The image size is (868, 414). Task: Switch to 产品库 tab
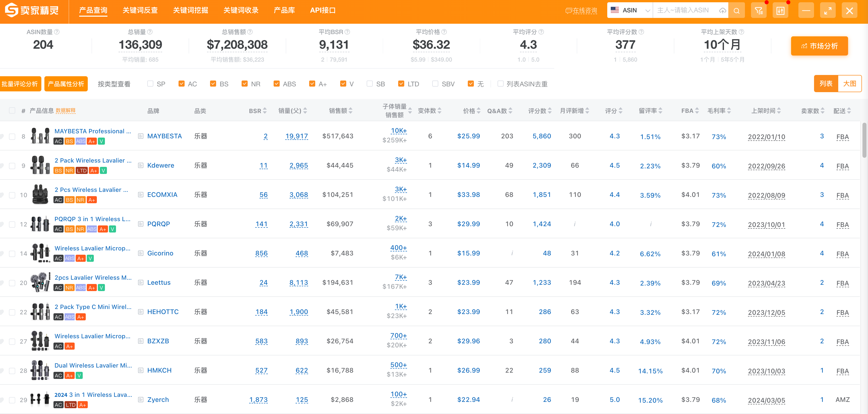click(284, 10)
